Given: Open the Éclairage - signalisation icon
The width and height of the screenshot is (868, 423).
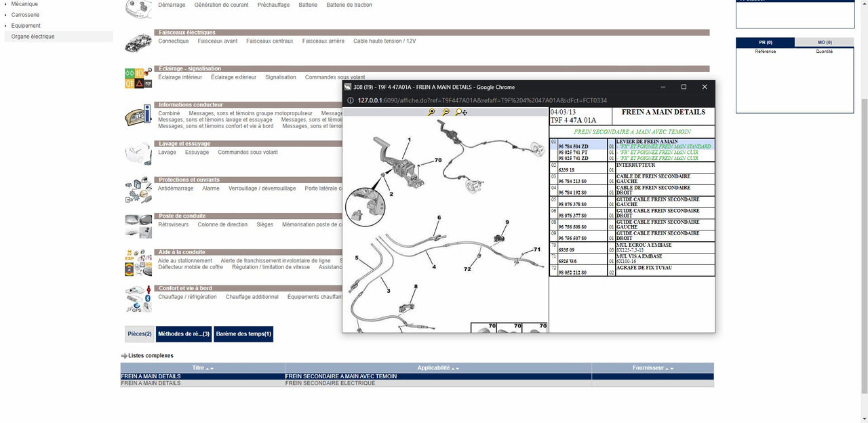Looking at the screenshot, I should pos(138,78).
